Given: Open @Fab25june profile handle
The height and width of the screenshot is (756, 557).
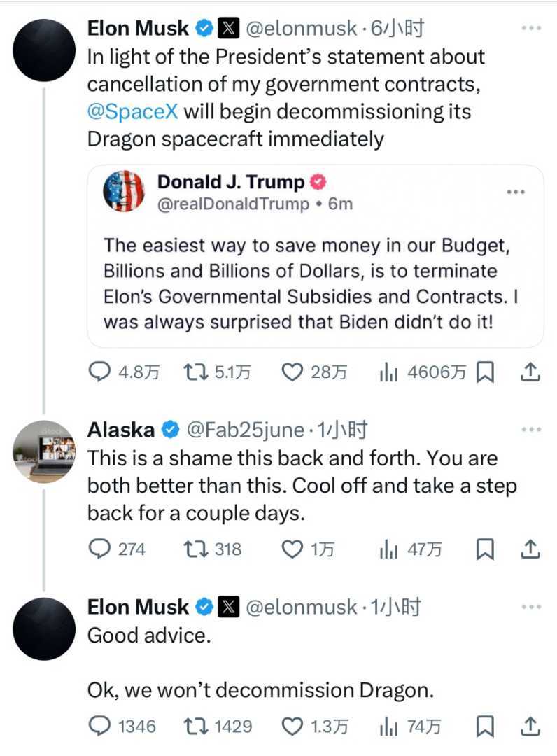Looking at the screenshot, I should coord(245,430).
